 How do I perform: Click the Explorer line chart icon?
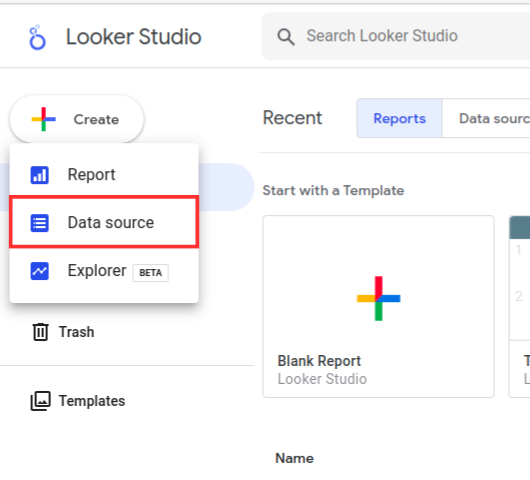click(40, 271)
